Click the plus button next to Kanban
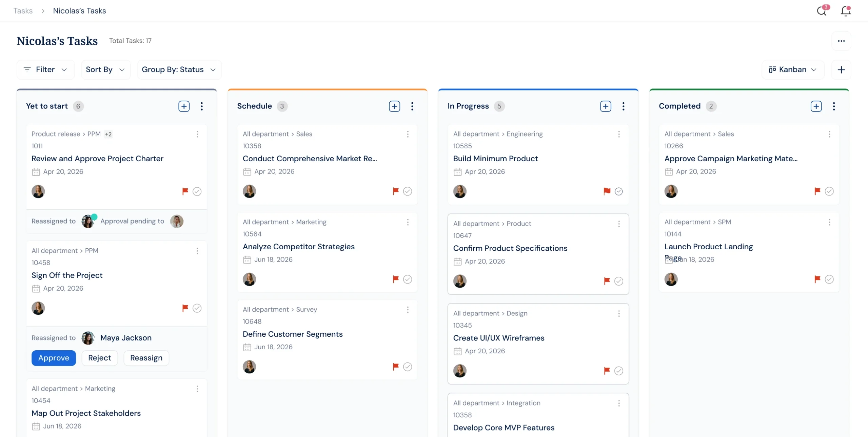Image resolution: width=868 pixels, height=437 pixels. 841,70
